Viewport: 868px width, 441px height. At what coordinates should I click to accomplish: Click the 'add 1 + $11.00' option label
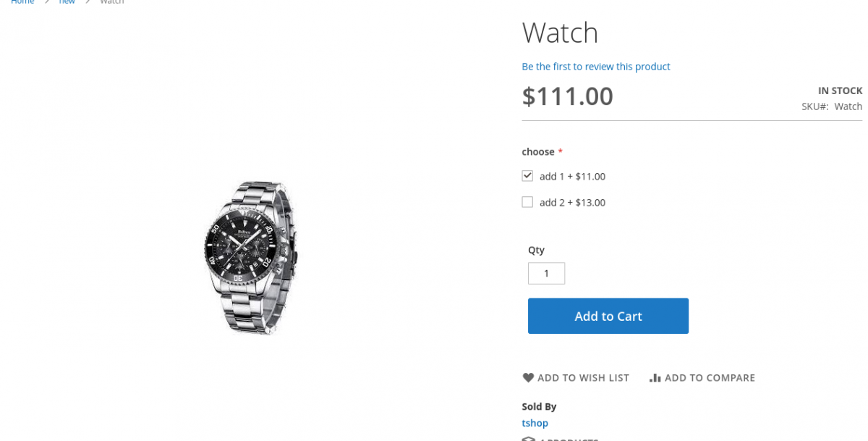coord(572,177)
